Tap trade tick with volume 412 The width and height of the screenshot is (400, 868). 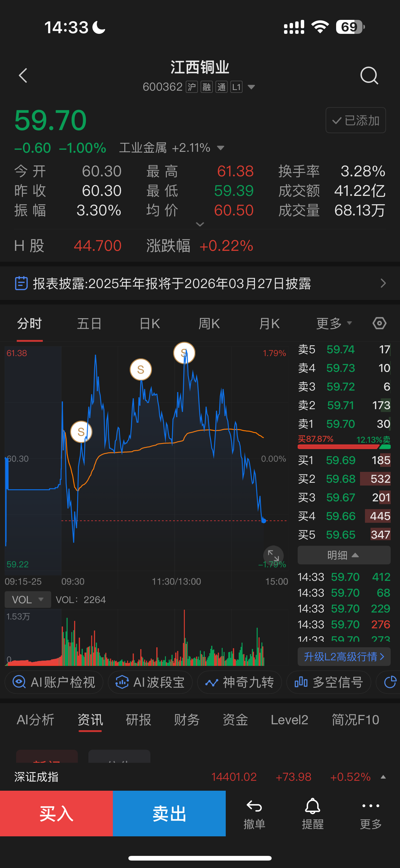[344, 577]
